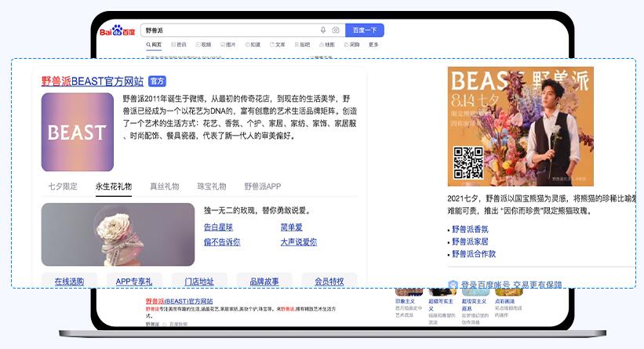The height and width of the screenshot is (349, 644).
Task: Open the 知道 tab
Action: [x=253, y=45]
